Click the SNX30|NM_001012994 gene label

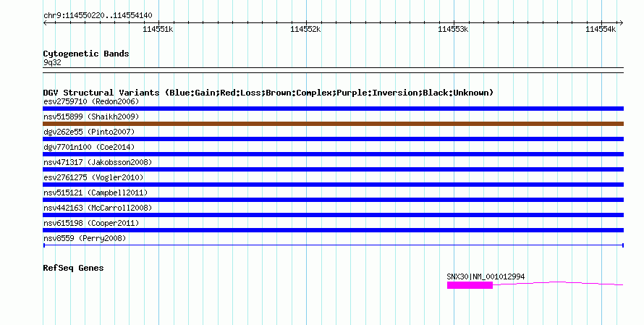[486, 277]
